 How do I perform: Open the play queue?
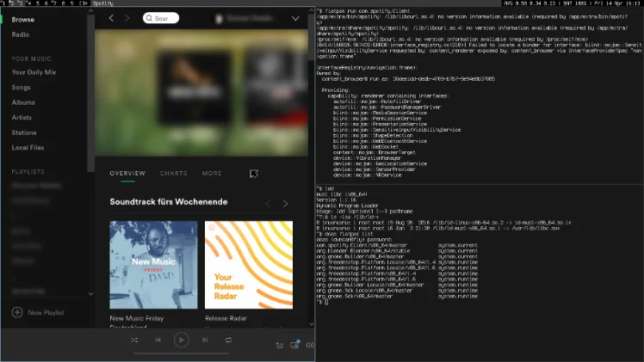tap(280, 346)
